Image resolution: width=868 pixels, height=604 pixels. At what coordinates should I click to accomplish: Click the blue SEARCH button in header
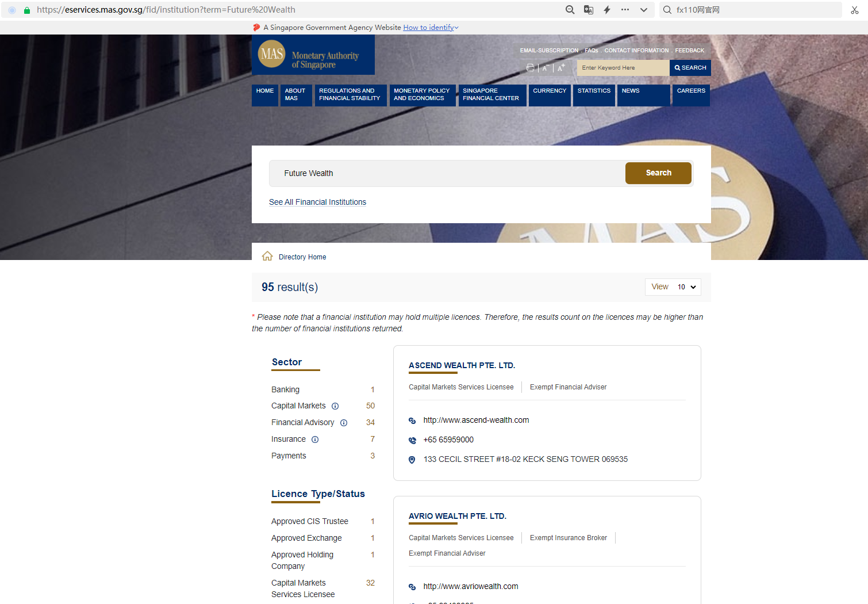[690, 68]
